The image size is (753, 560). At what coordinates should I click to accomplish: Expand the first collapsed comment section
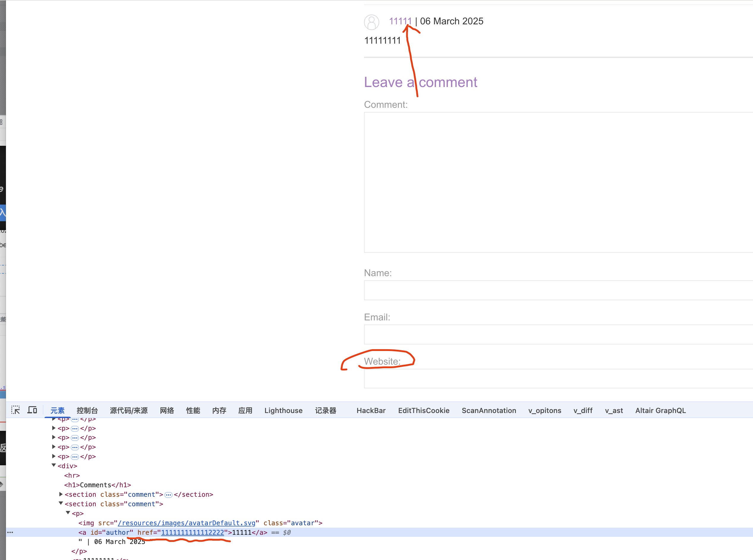(61, 494)
